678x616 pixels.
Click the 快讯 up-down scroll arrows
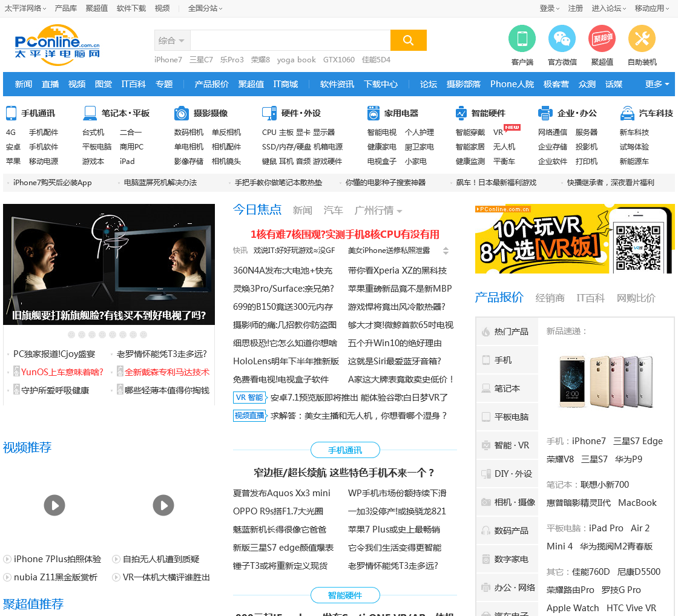pyautogui.click(x=446, y=251)
